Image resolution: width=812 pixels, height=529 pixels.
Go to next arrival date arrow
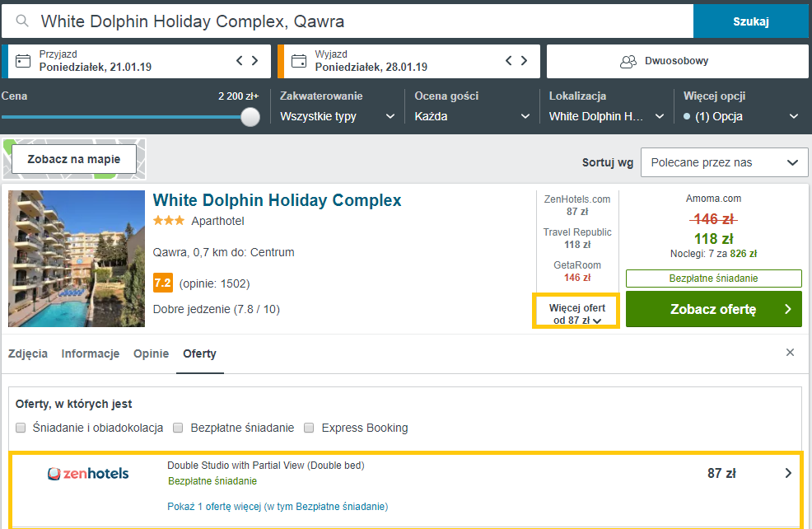pyautogui.click(x=254, y=61)
